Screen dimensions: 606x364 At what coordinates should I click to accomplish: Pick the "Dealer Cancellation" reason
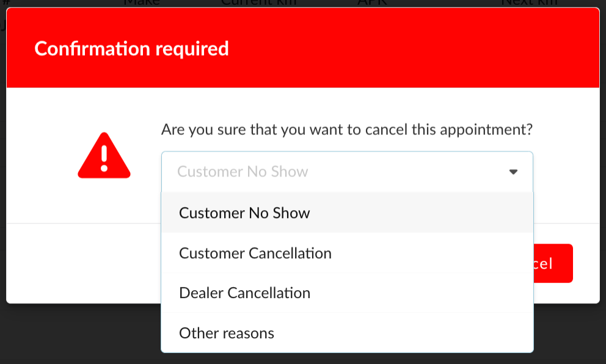click(x=244, y=293)
